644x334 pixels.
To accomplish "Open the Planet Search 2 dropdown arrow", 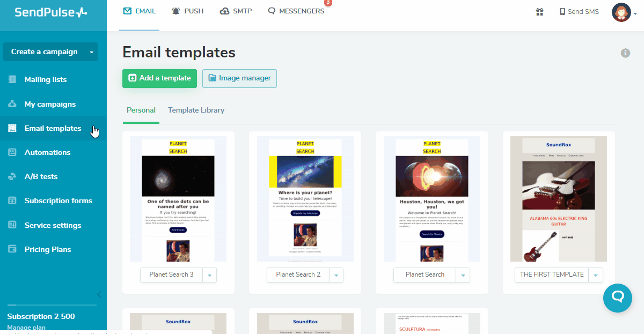I will (336, 274).
